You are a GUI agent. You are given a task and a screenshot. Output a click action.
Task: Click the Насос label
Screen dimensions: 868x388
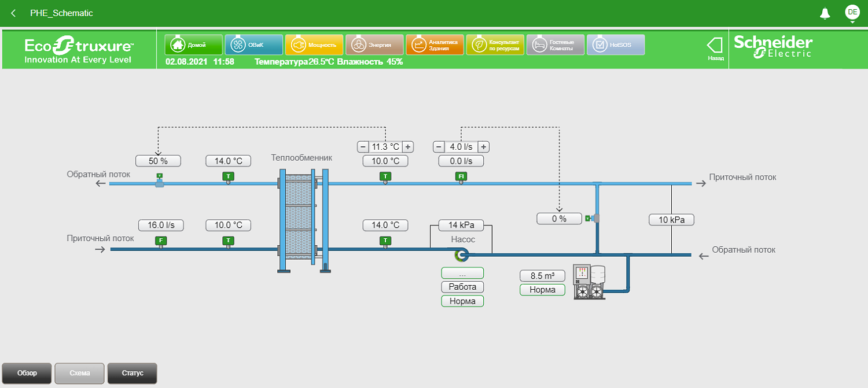click(x=463, y=239)
